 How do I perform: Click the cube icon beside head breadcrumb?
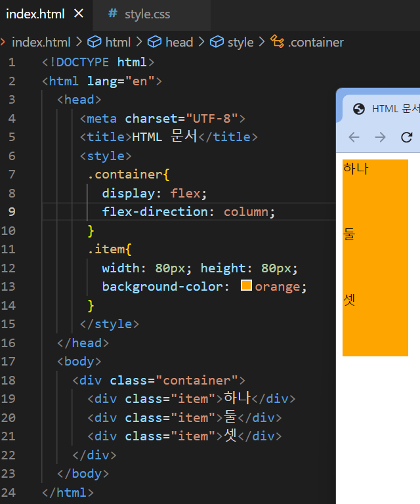tap(154, 42)
